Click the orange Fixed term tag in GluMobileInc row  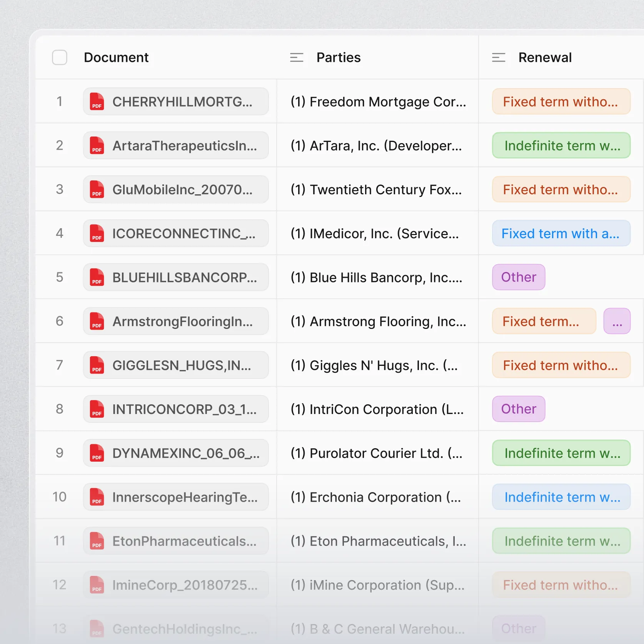click(x=561, y=189)
